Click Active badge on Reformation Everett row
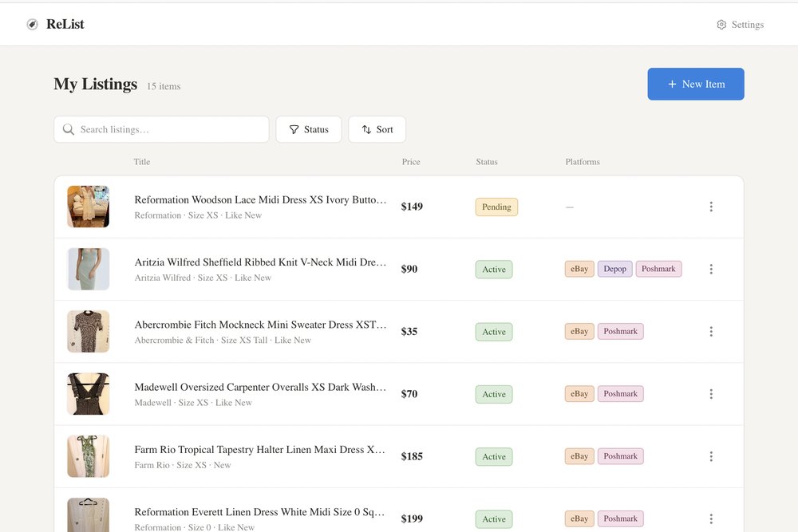The width and height of the screenshot is (798, 532). click(x=494, y=519)
